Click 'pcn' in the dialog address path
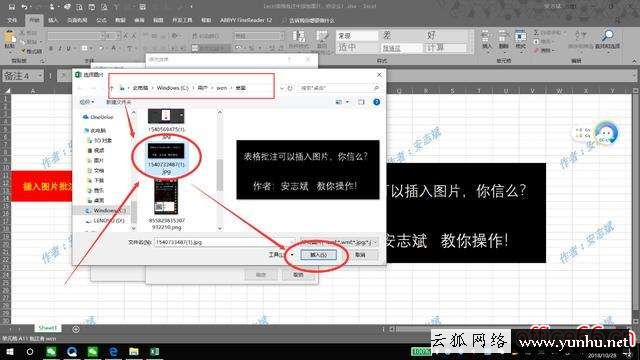This screenshot has width=640, height=360. coord(222,88)
